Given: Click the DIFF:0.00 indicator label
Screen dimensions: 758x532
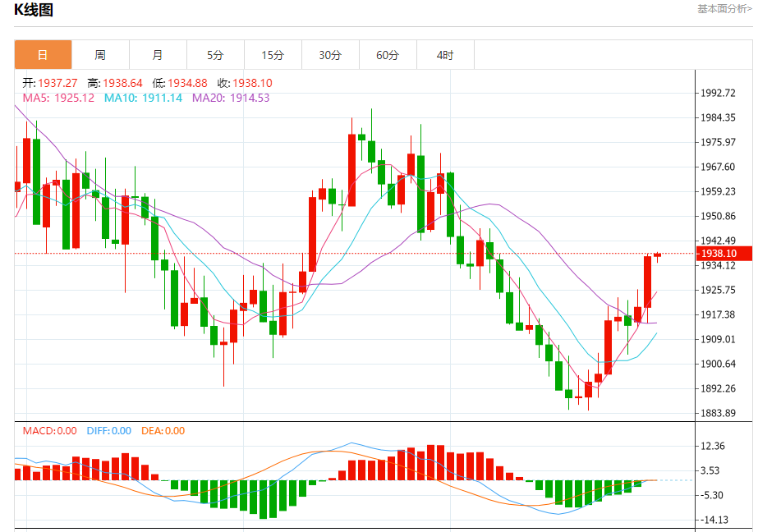Looking at the screenshot, I should pyautogui.click(x=108, y=430).
